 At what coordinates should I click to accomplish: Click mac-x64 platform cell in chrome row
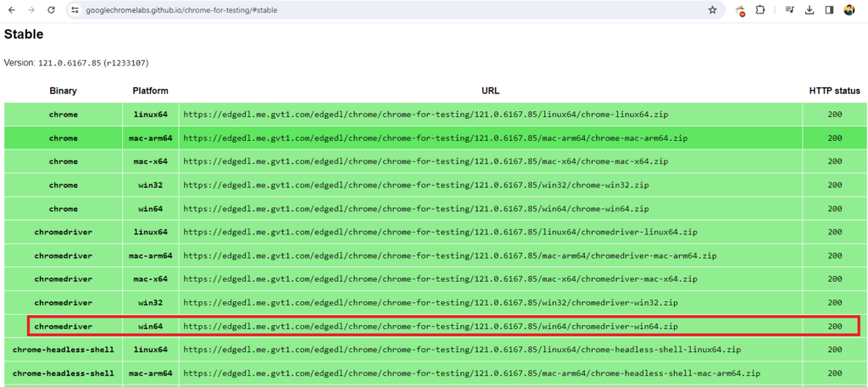(151, 161)
